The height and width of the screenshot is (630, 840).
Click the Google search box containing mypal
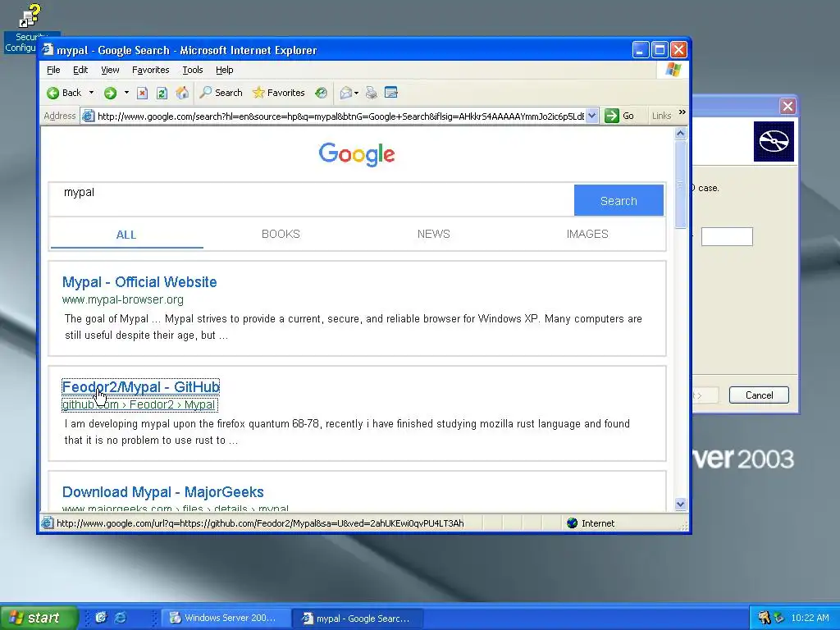[x=311, y=199]
